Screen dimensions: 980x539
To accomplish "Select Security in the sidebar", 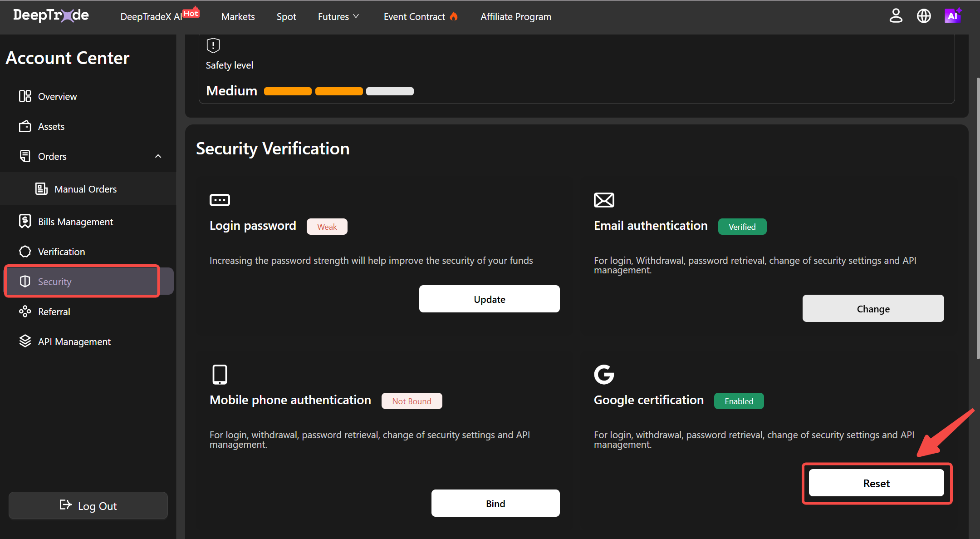I will click(x=89, y=281).
